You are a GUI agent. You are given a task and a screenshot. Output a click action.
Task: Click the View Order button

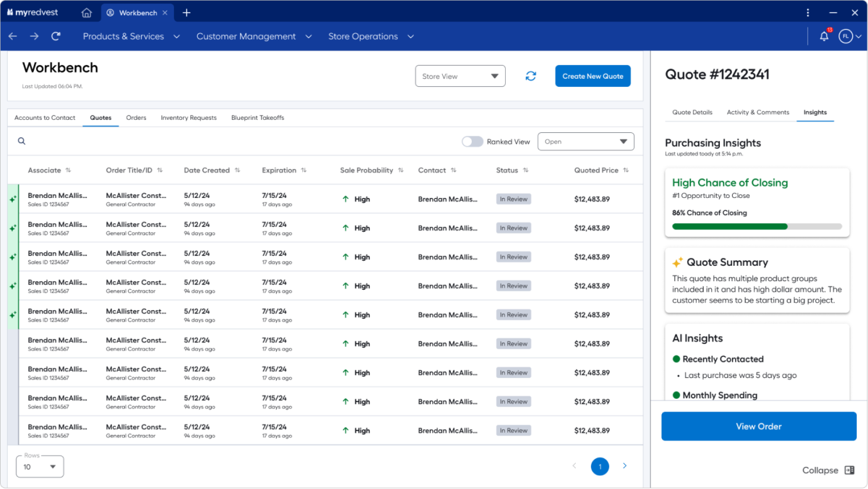tap(758, 427)
